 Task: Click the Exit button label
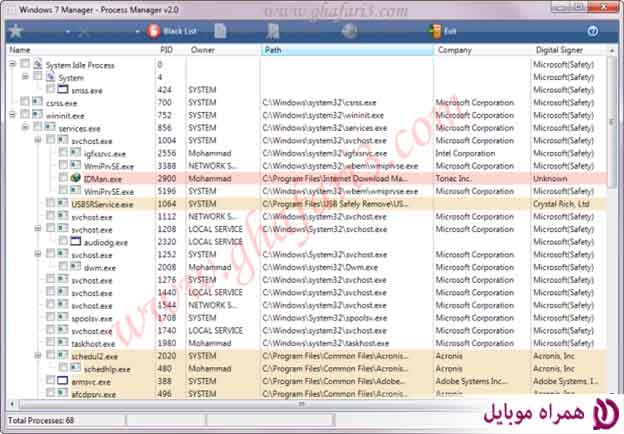tap(450, 31)
